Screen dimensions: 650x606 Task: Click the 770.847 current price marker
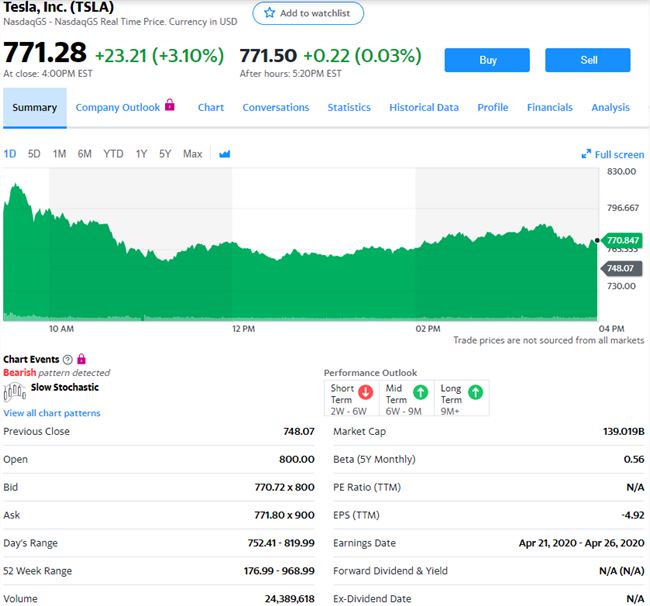pos(621,240)
